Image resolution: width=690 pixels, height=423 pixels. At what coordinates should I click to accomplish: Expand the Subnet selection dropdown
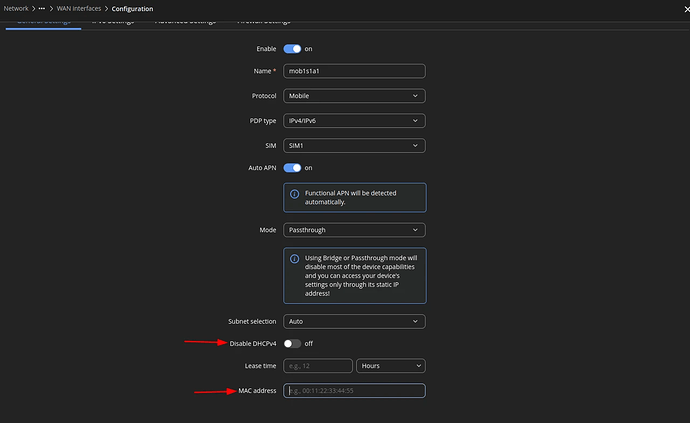354,321
